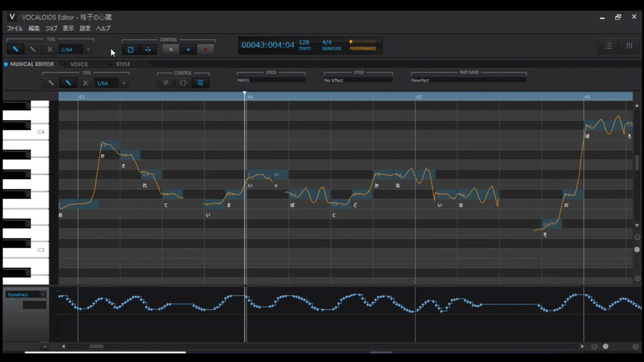
Task: Click vertical zoom out minus icon
Action: (x=637, y=237)
